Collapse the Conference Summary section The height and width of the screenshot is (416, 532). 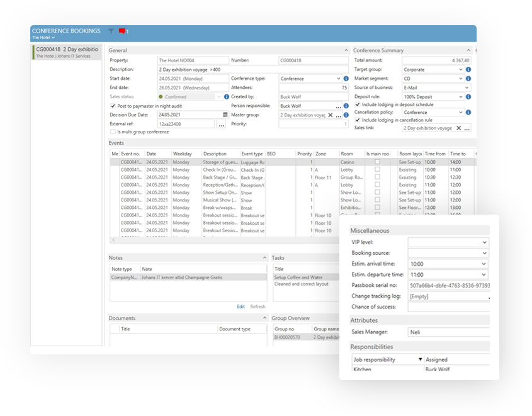[468, 50]
